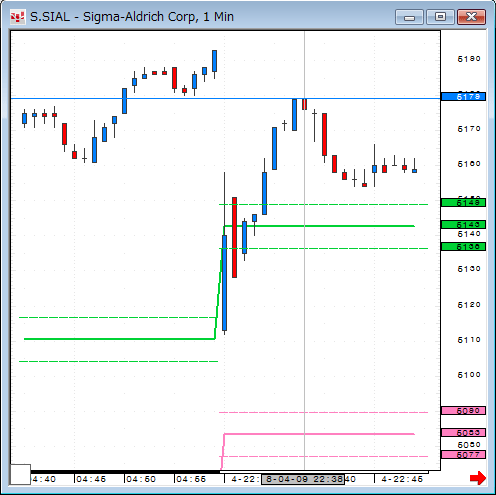Select the pink 5077 price label
This screenshot has height=495, width=496.
pos(463,455)
